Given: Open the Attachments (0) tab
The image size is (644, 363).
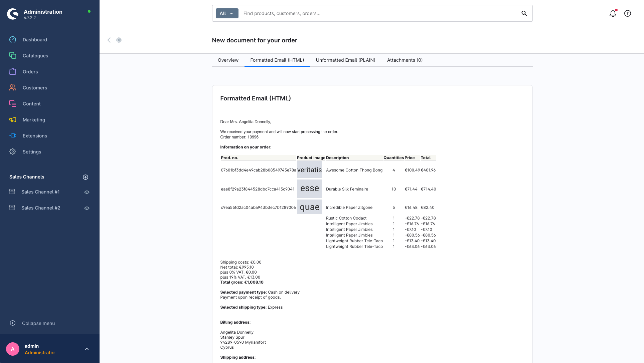Looking at the screenshot, I should (x=405, y=60).
